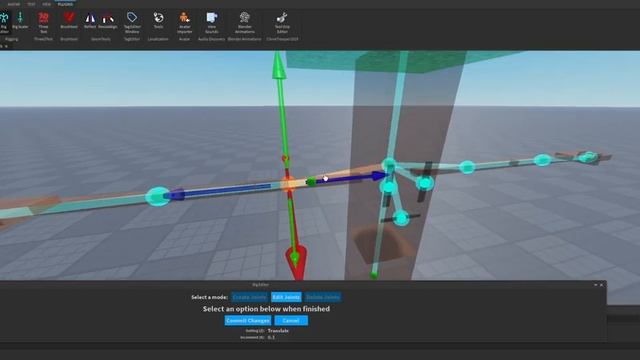Open the Rig Editor plugin
This screenshot has height=360, width=640.
coord(4,22)
